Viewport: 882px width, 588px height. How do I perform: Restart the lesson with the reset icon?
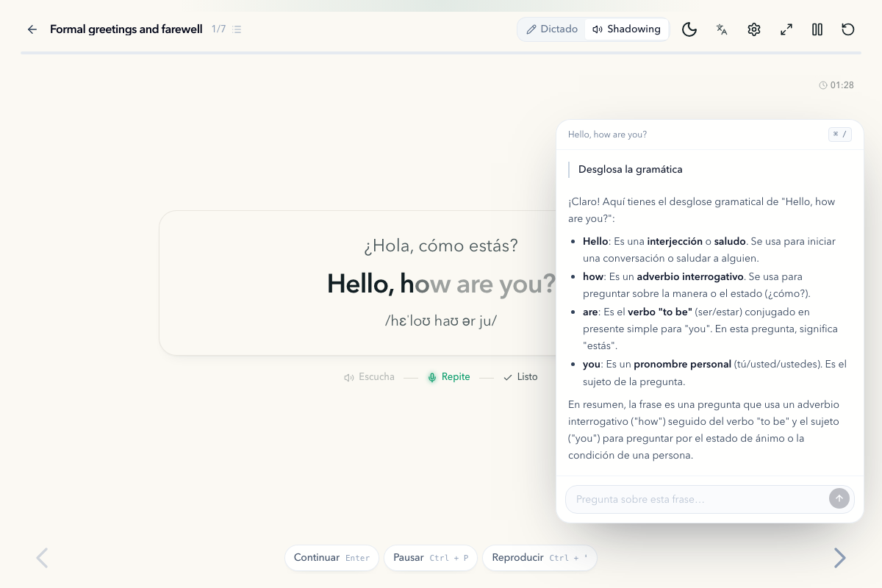(x=848, y=29)
